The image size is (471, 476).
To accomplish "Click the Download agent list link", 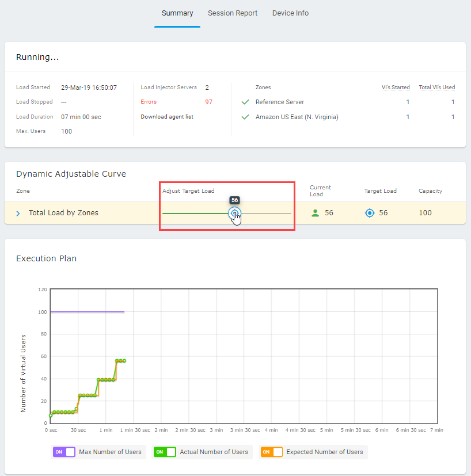I will coord(167,117).
